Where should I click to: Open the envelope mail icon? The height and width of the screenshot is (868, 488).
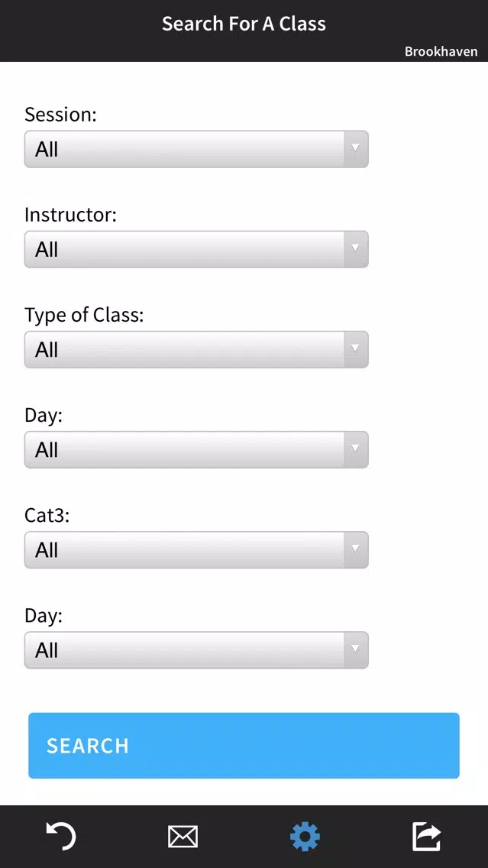tap(183, 837)
